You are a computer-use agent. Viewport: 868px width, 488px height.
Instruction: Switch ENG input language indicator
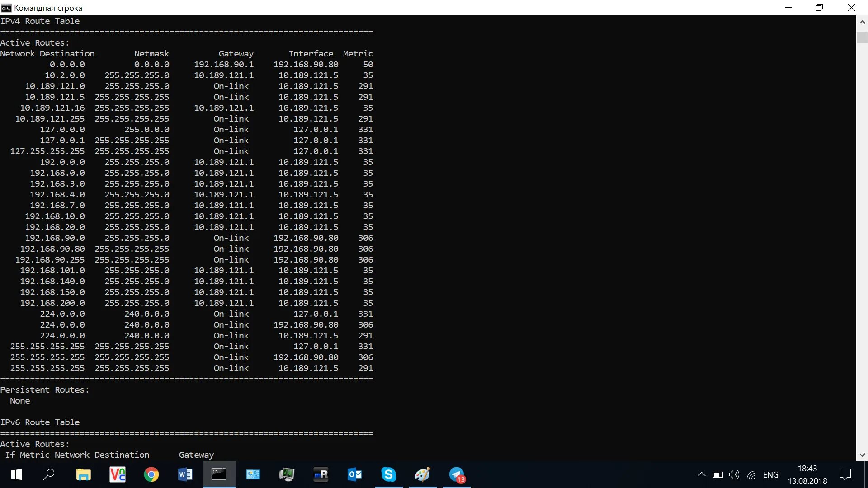coord(770,474)
